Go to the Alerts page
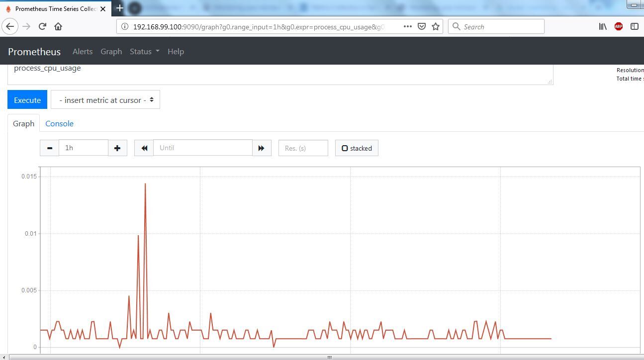 coord(83,51)
